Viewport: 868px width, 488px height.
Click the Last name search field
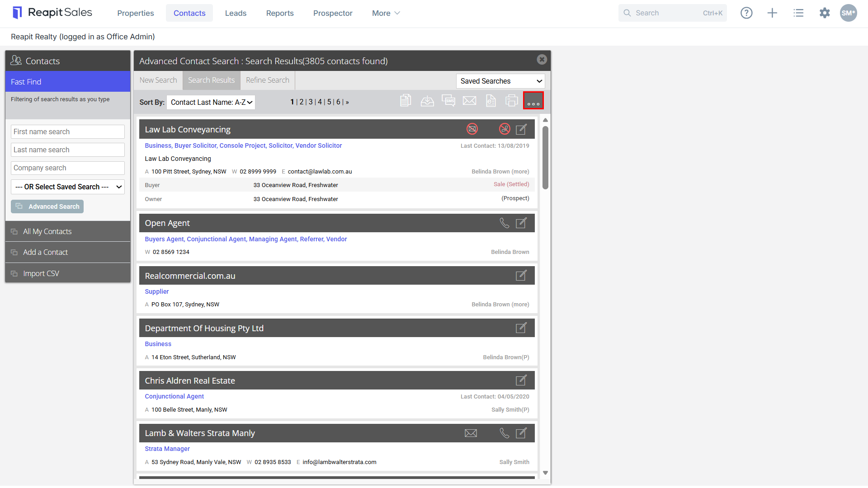[68, 150]
